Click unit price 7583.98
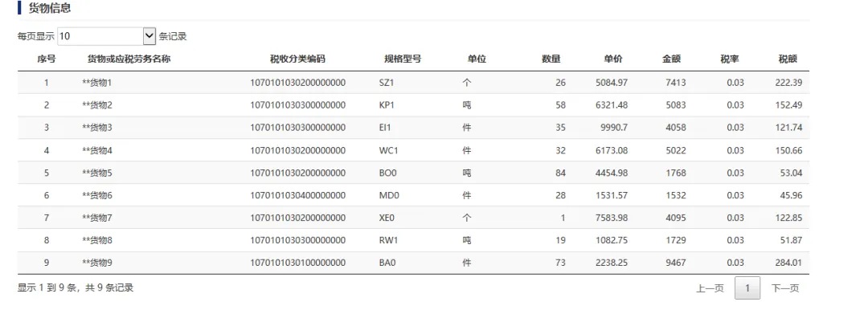 [611, 218]
